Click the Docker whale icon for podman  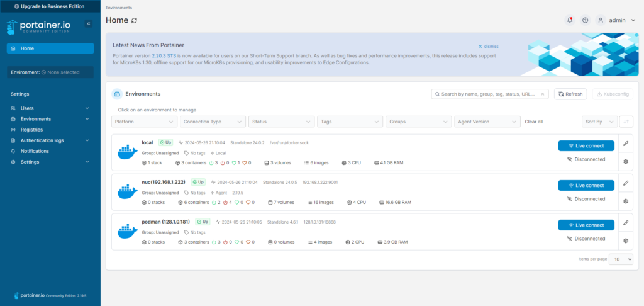tap(127, 232)
